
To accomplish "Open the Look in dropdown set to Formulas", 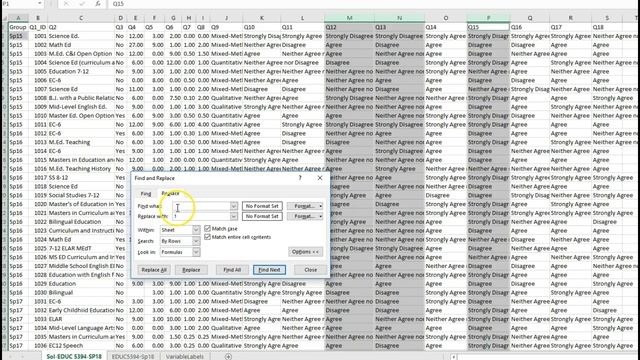I will [x=196, y=252].
